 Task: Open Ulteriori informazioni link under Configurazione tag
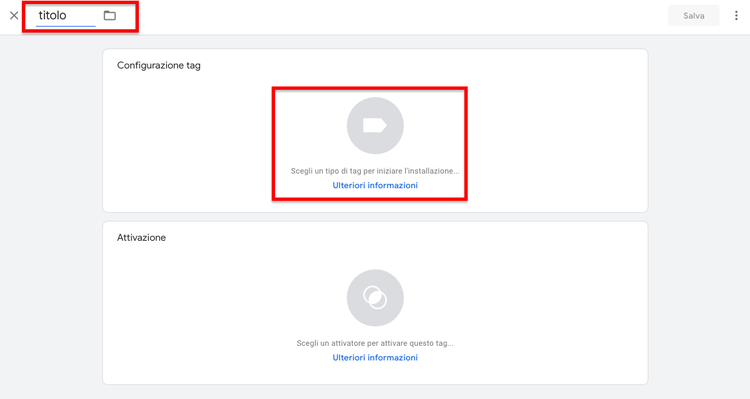click(375, 185)
